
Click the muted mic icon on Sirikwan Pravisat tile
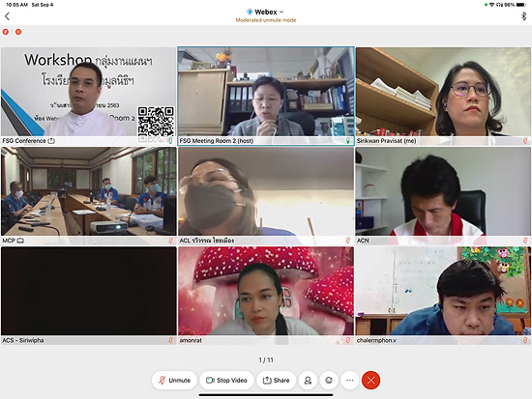525,140
